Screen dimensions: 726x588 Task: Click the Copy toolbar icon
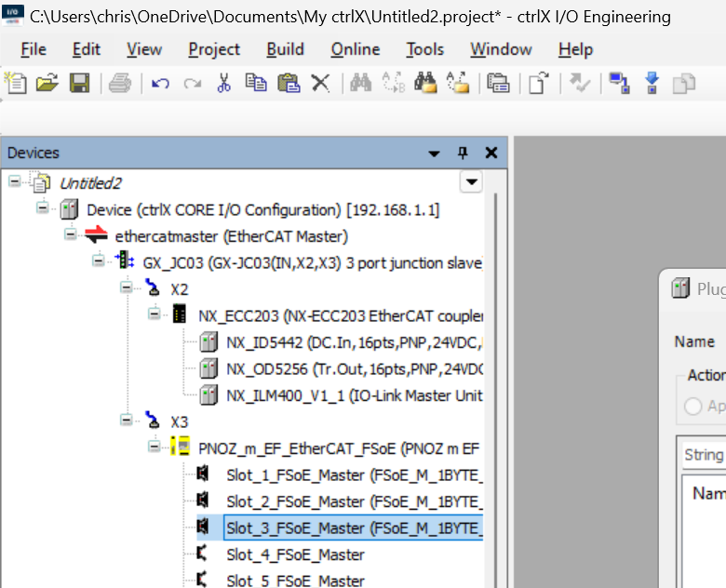coord(256,84)
